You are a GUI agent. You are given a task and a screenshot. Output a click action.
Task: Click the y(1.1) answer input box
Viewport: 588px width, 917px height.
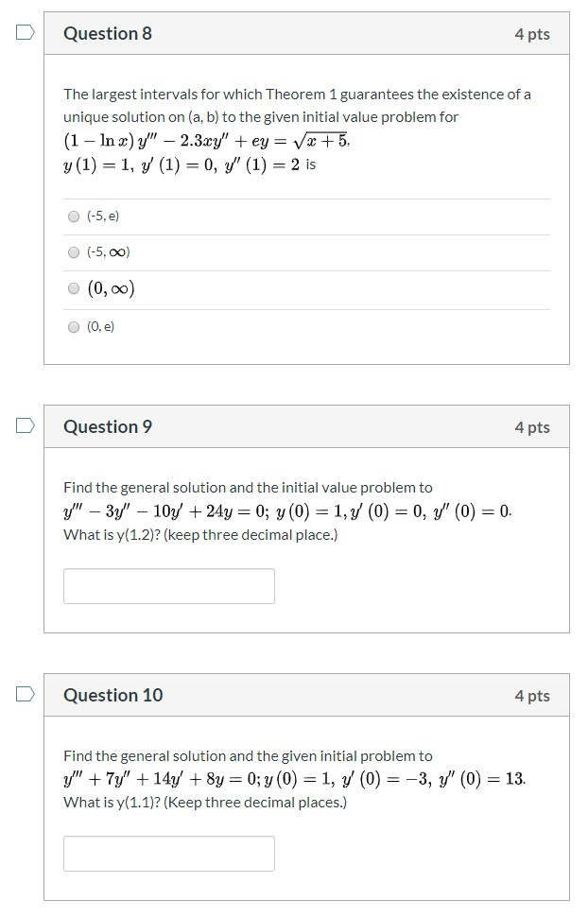point(168,854)
